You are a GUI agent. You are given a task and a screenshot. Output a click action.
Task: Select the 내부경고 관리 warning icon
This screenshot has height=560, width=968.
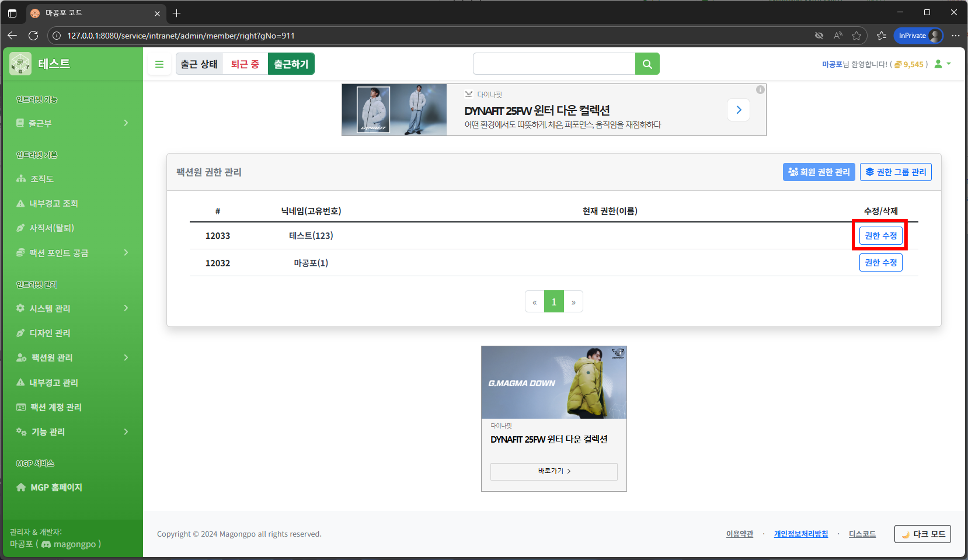coord(20,382)
